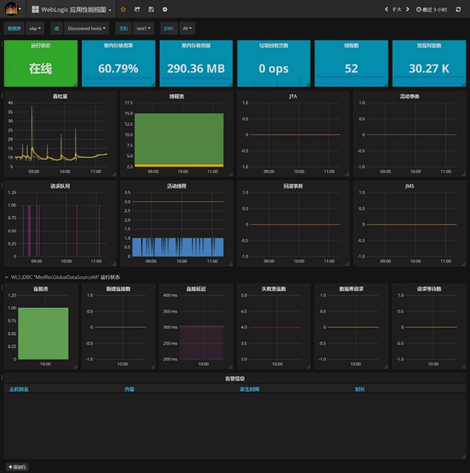This screenshot has height=473, width=470.
Task: Click the '0 ops' garbage collection panel
Action: pos(274,63)
